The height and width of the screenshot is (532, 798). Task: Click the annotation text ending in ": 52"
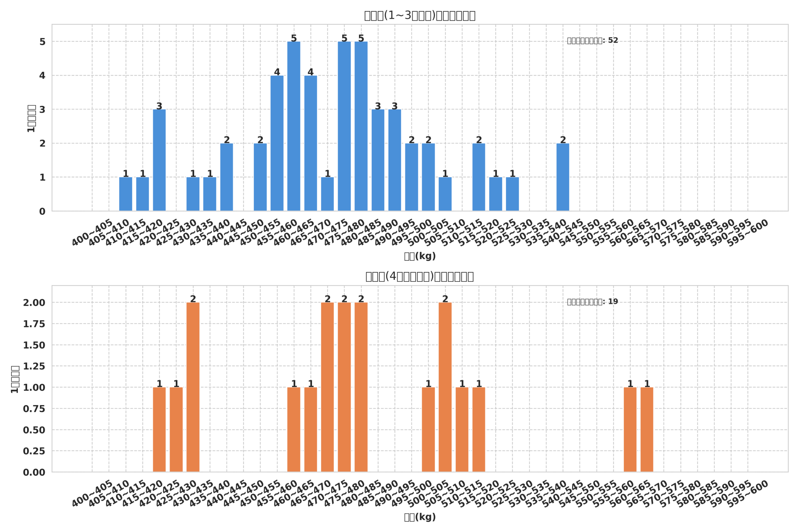click(592, 41)
